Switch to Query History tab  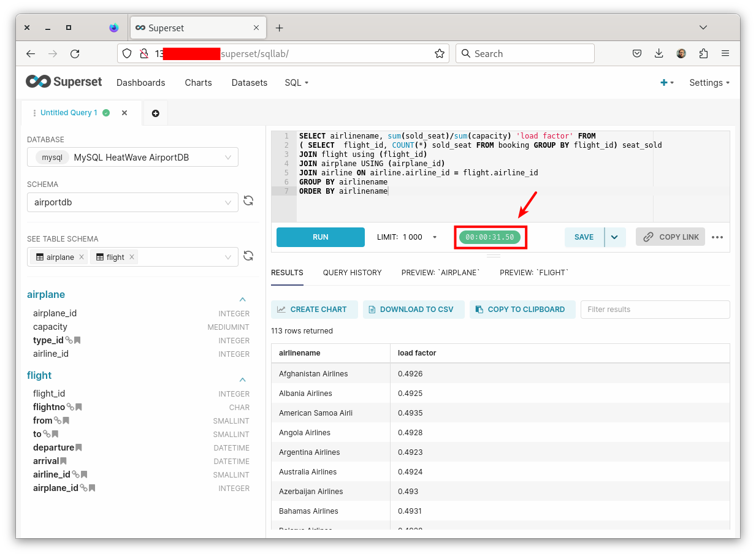pos(353,273)
